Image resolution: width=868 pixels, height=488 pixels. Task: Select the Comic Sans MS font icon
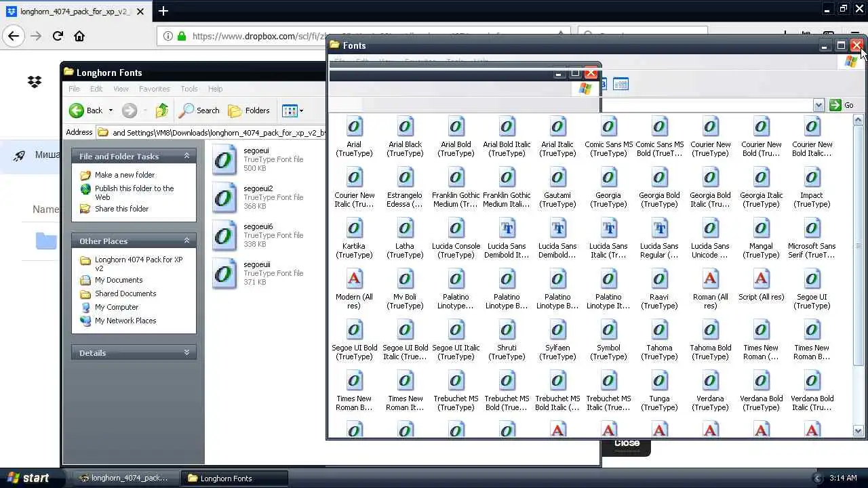(608, 127)
